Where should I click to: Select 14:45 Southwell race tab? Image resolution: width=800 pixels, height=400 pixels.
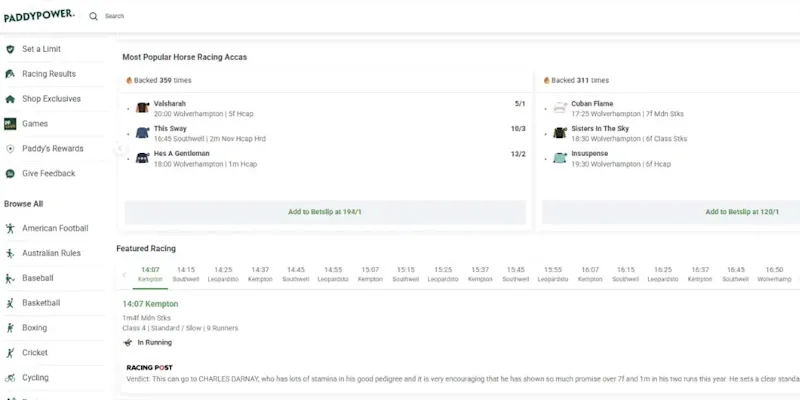(x=296, y=274)
